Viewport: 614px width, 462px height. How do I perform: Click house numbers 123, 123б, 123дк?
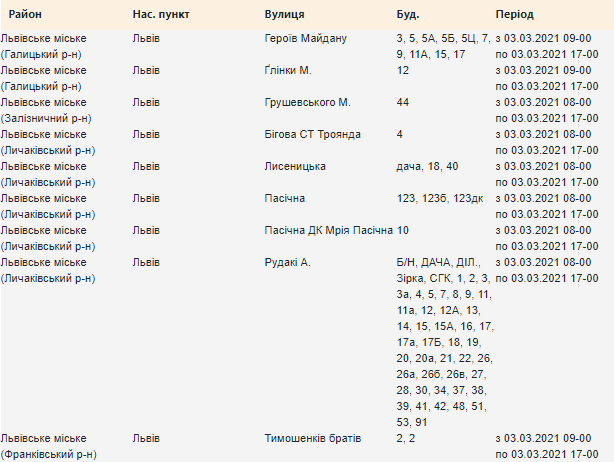coord(440,199)
